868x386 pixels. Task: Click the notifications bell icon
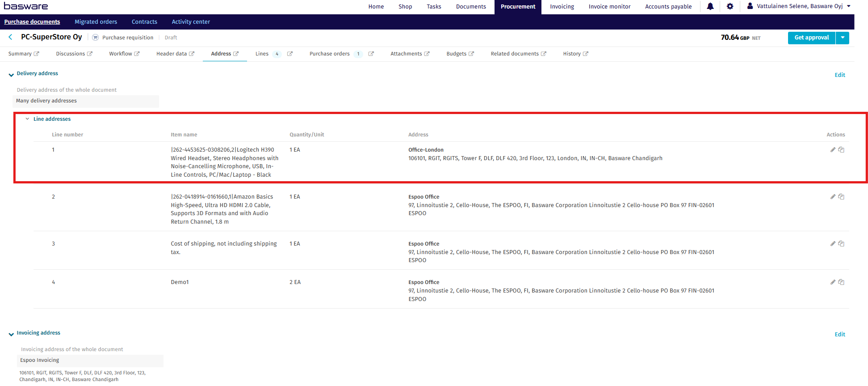coord(710,6)
